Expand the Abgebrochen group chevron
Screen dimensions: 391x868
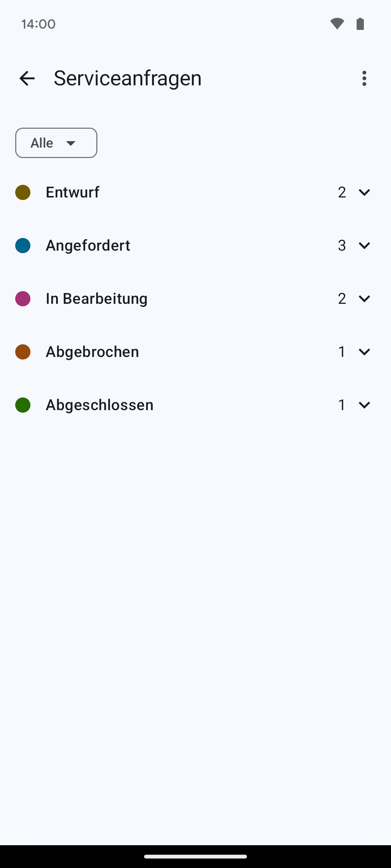point(364,352)
